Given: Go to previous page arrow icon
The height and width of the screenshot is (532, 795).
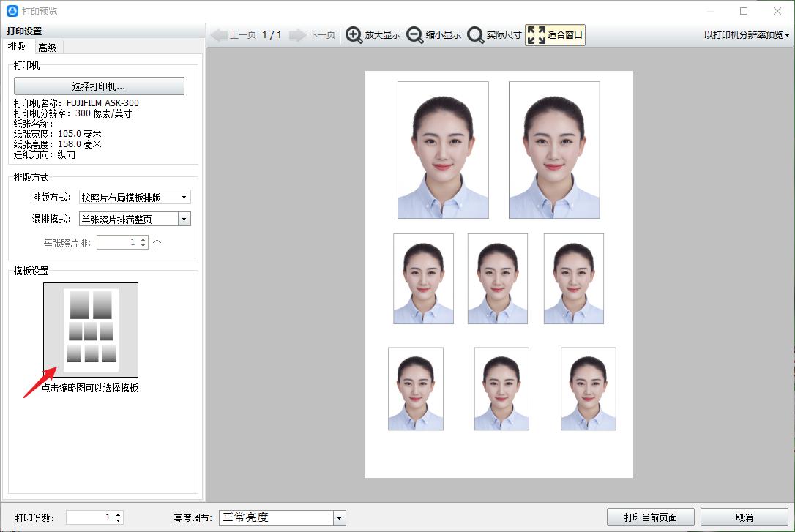Looking at the screenshot, I should (x=219, y=35).
